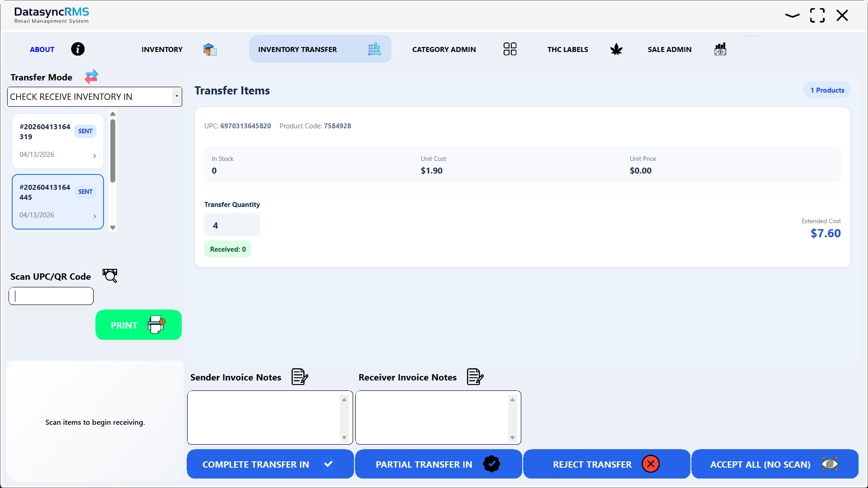Click ACCEPT ALL (NO SCAN) button
The width and height of the screenshot is (868, 488).
coord(775,464)
